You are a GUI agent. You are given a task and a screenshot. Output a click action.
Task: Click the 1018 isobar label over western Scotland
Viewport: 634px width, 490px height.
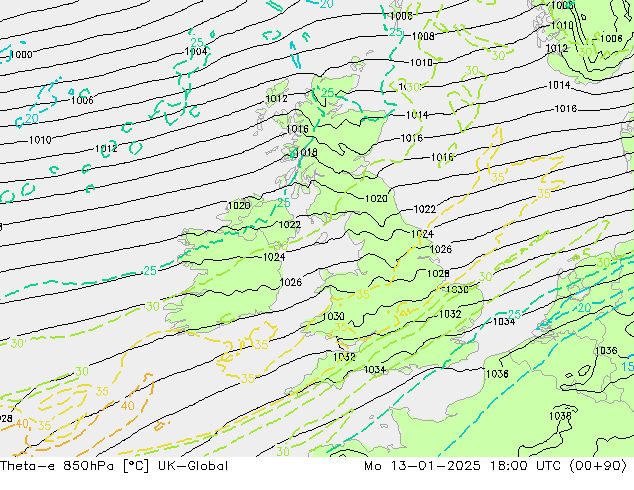306,153
